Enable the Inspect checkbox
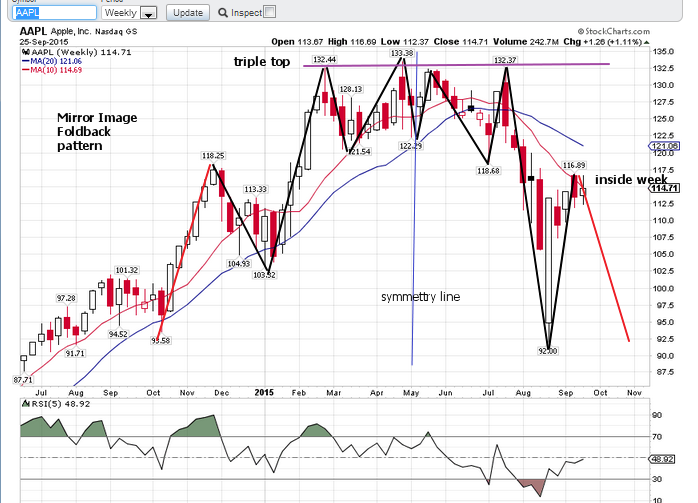Viewport: 698px width, 503px height. [269, 12]
